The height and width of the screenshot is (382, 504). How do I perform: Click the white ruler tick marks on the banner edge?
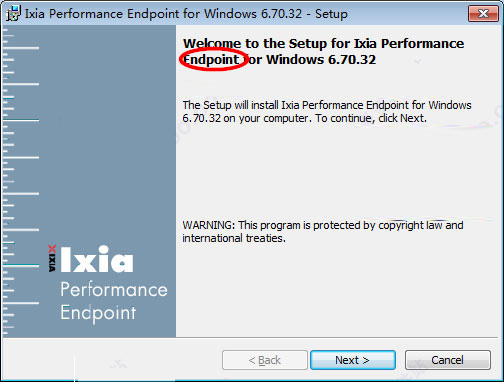tap(21, 182)
